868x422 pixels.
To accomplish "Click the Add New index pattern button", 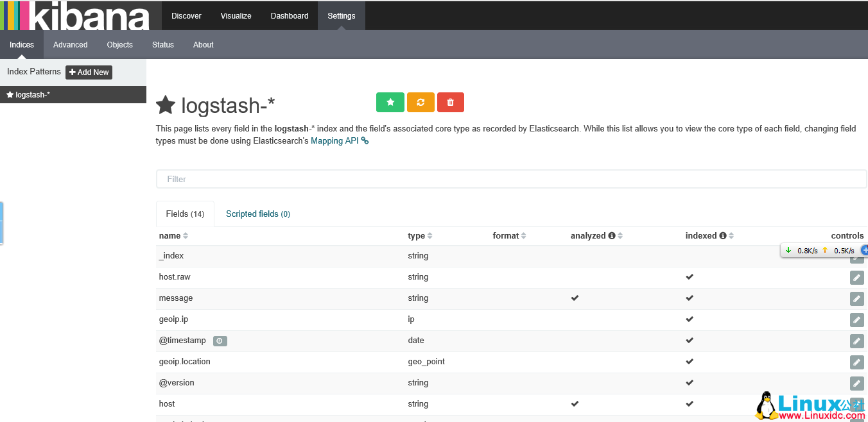I will click(x=89, y=72).
